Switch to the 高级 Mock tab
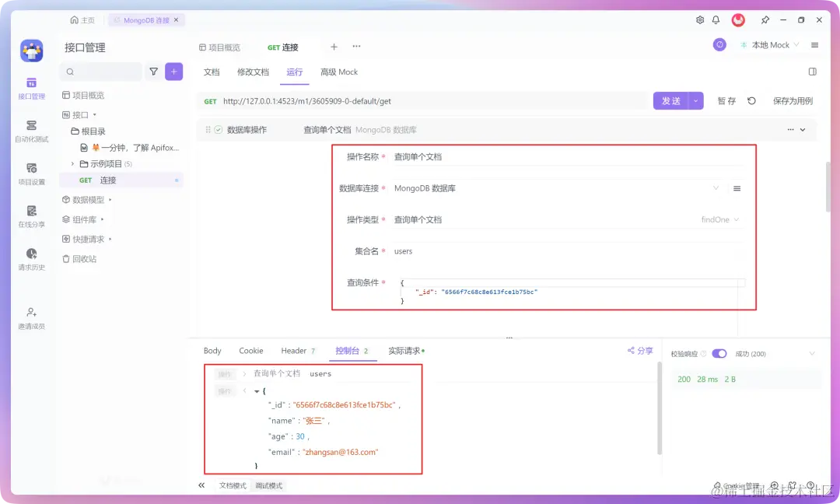The height and width of the screenshot is (504, 840). [339, 72]
